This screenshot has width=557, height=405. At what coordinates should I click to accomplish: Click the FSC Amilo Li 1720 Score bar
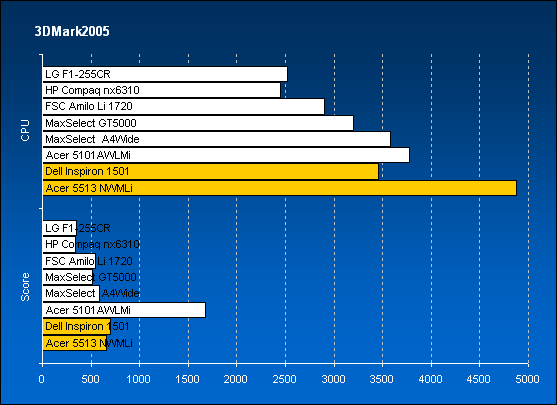pos(69,261)
